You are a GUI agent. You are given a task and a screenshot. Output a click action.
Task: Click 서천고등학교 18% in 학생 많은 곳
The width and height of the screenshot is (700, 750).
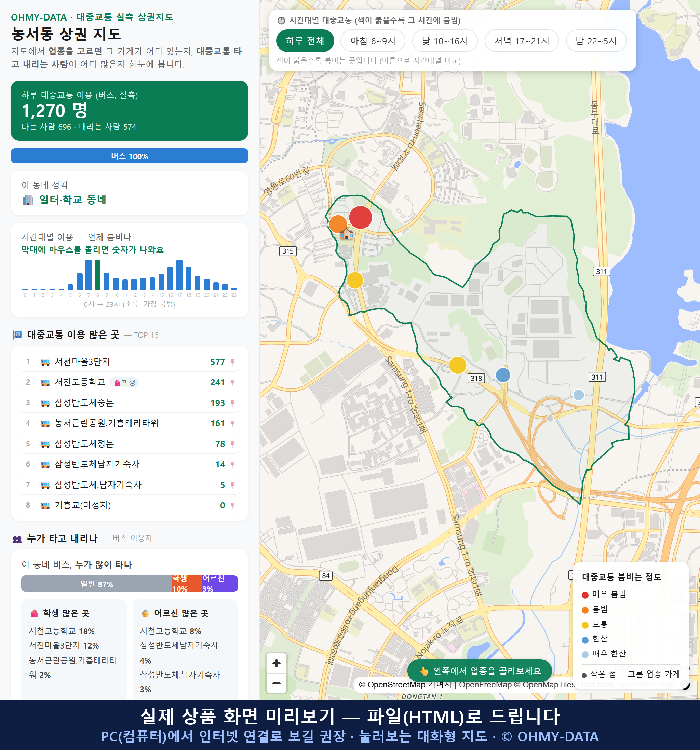click(62, 631)
